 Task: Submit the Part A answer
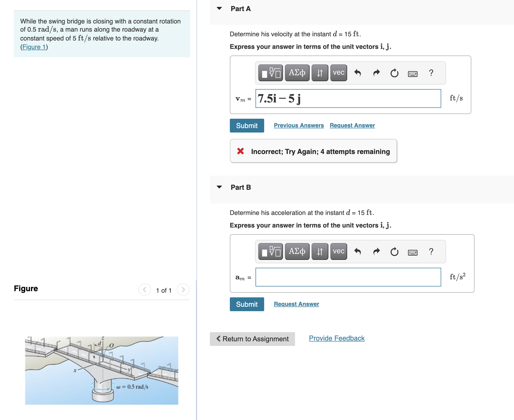247,125
